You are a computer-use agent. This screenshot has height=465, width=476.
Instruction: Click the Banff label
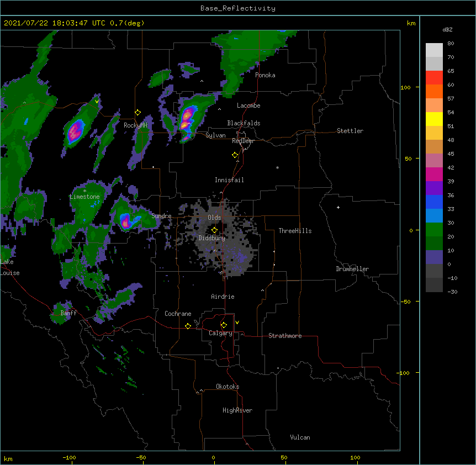tap(68, 313)
